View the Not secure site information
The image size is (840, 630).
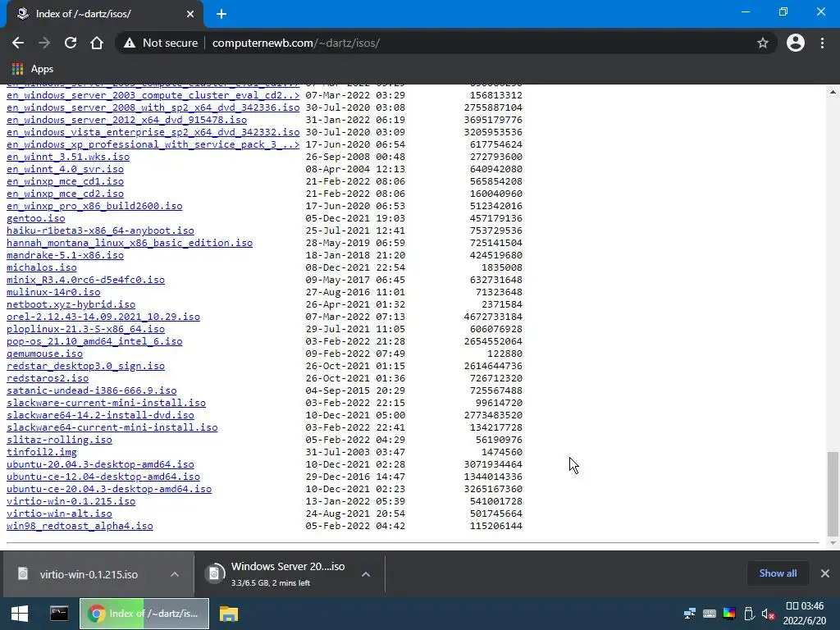coord(161,43)
